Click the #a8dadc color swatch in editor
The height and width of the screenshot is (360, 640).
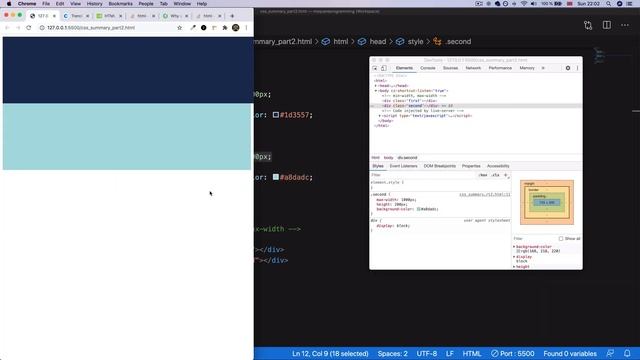click(x=276, y=177)
